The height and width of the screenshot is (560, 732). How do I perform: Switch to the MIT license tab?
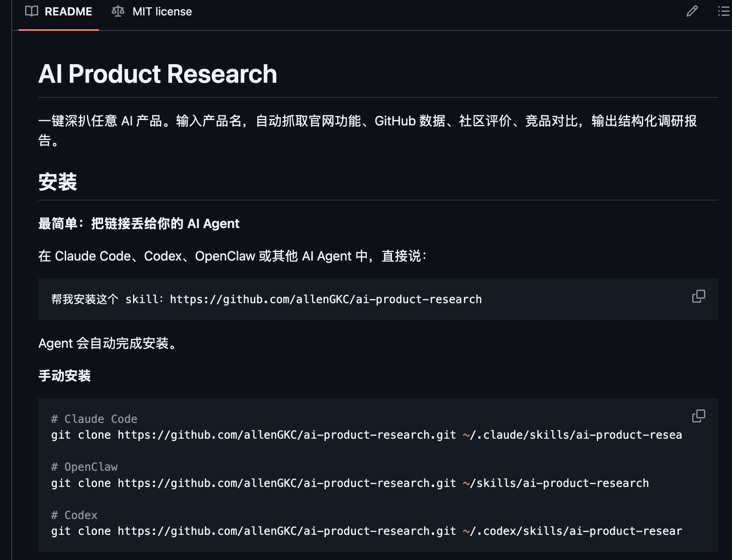[152, 12]
